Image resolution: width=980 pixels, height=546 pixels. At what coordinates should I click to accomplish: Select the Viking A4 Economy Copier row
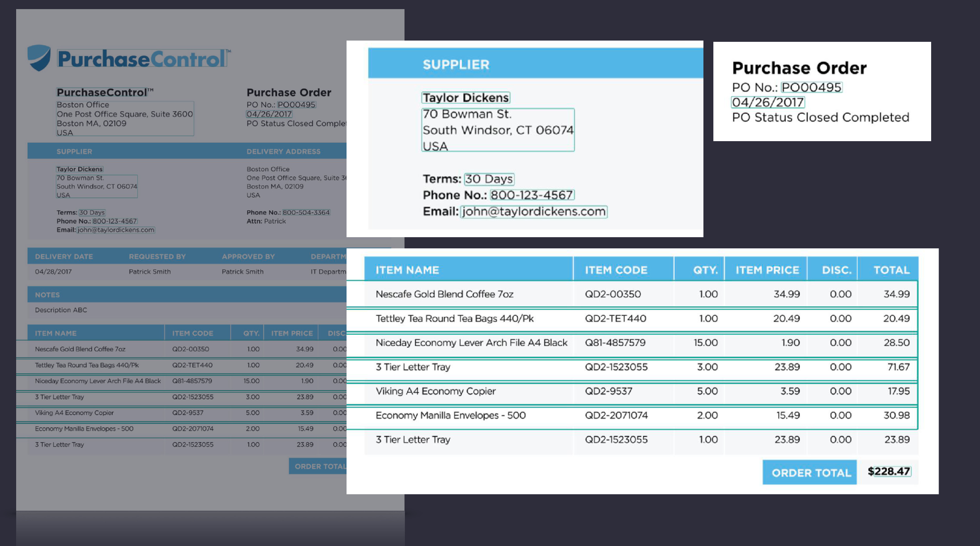pyautogui.click(x=435, y=391)
